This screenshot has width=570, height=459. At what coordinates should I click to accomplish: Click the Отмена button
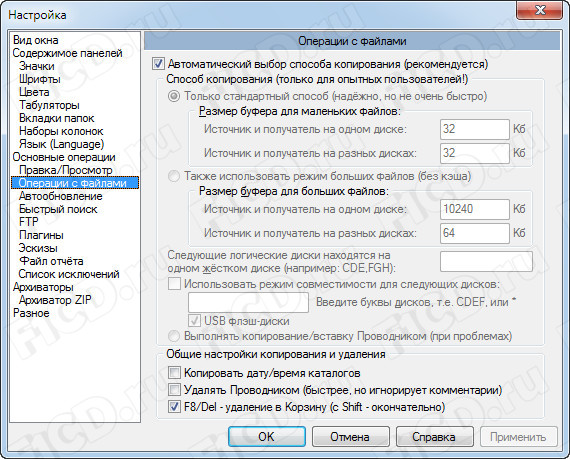(x=350, y=436)
